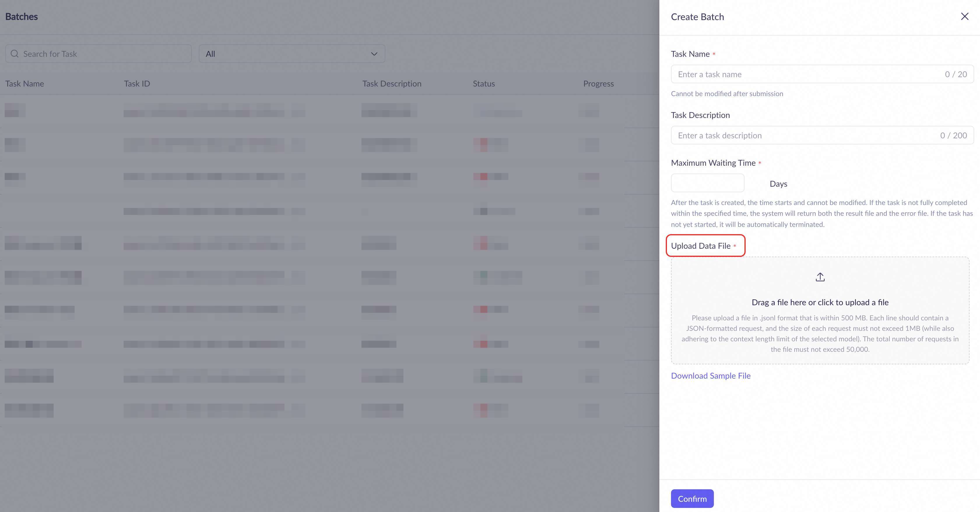980x512 pixels.
Task: Click the search magnifier icon
Action: pos(15,54)
